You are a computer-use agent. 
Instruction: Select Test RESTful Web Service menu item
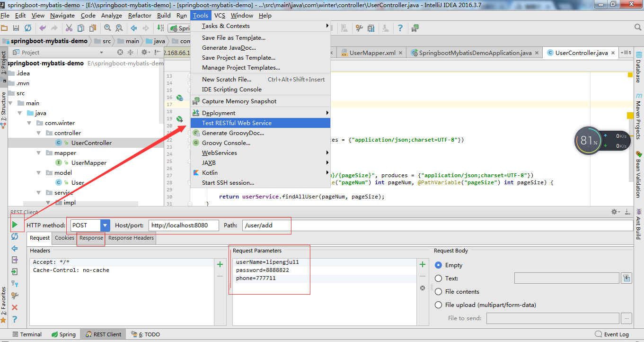point(260,123)
